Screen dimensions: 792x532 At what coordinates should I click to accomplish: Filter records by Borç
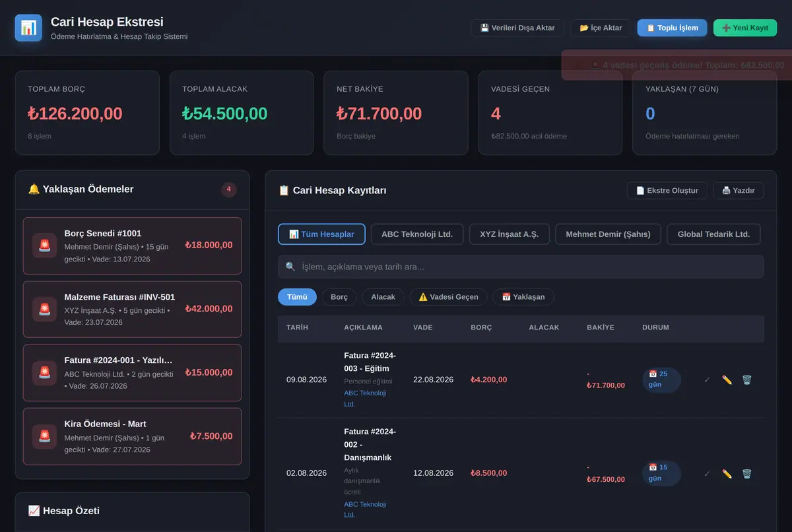339,297
